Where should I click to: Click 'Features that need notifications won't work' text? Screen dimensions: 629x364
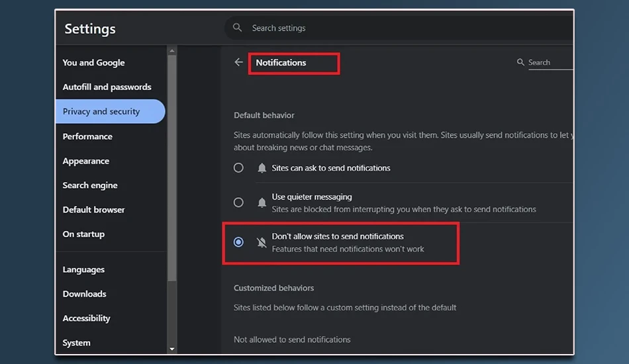[348, 249]
